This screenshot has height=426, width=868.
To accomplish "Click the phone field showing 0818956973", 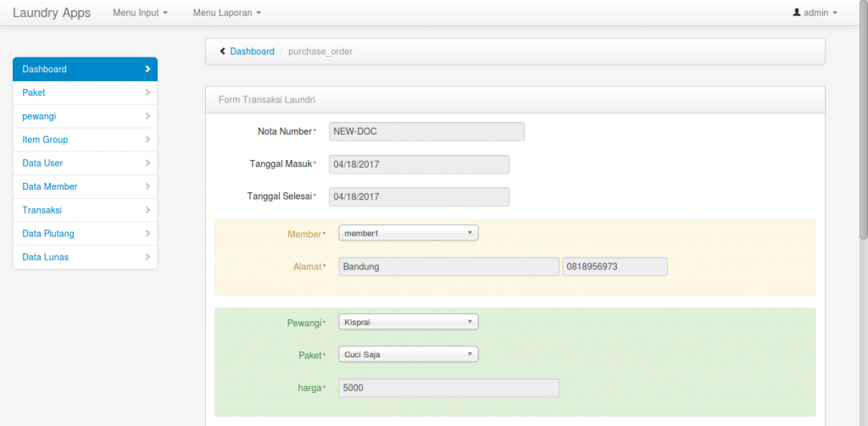I will [x=615, y=266].
